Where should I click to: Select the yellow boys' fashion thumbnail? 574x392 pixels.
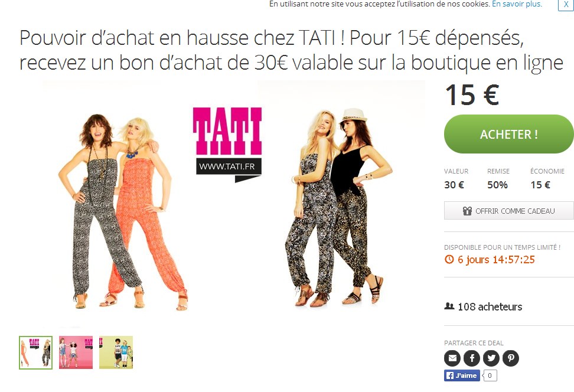pyautogui.click(x=116, y=352)
